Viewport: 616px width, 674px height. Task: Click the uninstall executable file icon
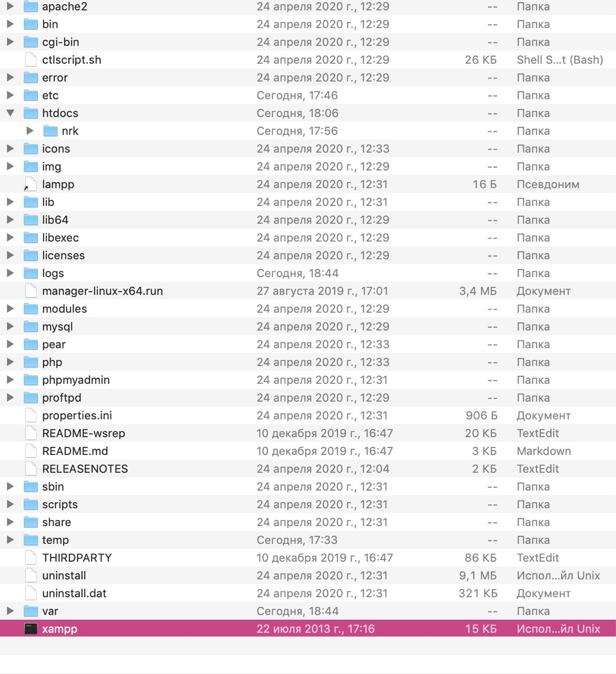click(31, 576)
